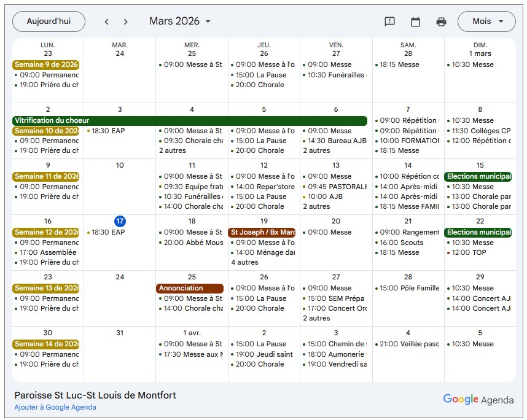Screen dimensions: 527x420
Task: Click the Google Agenda logo
Action: click(x=478, y=400)
